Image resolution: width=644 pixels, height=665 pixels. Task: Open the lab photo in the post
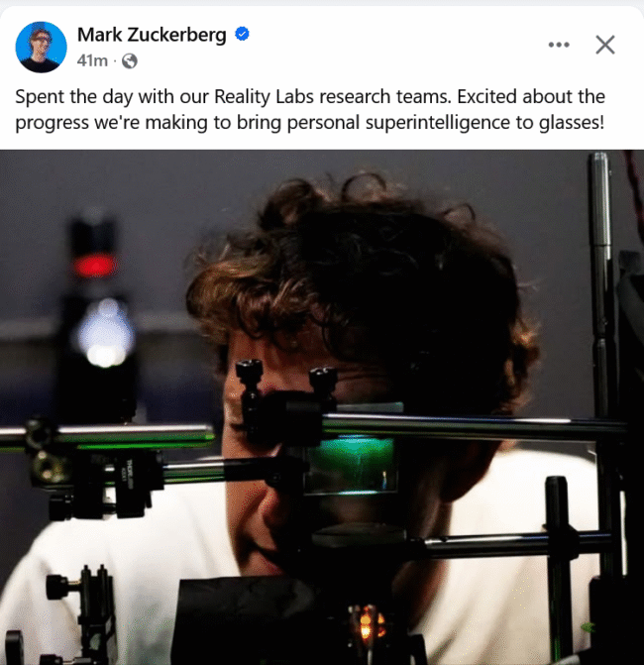tap(322, 407)
